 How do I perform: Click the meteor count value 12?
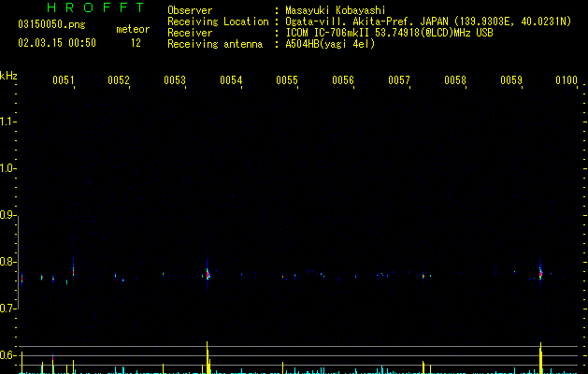[x=136, y=43]
